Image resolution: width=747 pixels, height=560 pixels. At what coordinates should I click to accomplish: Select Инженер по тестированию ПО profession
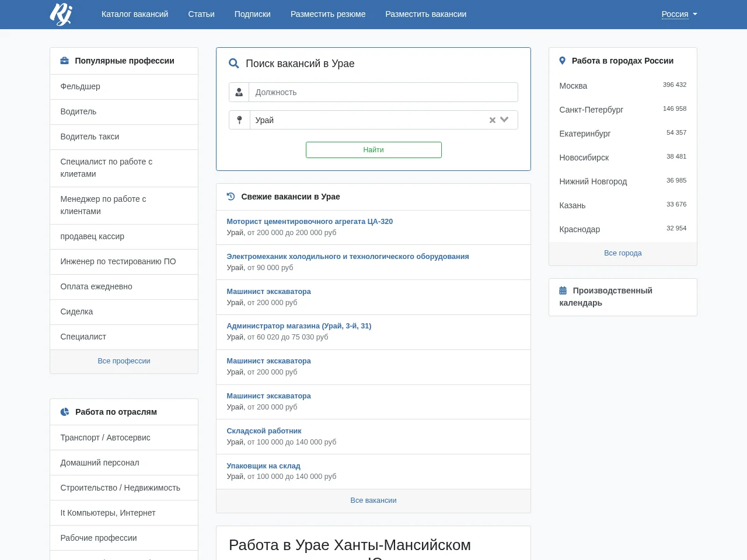(x=124, y=261)
